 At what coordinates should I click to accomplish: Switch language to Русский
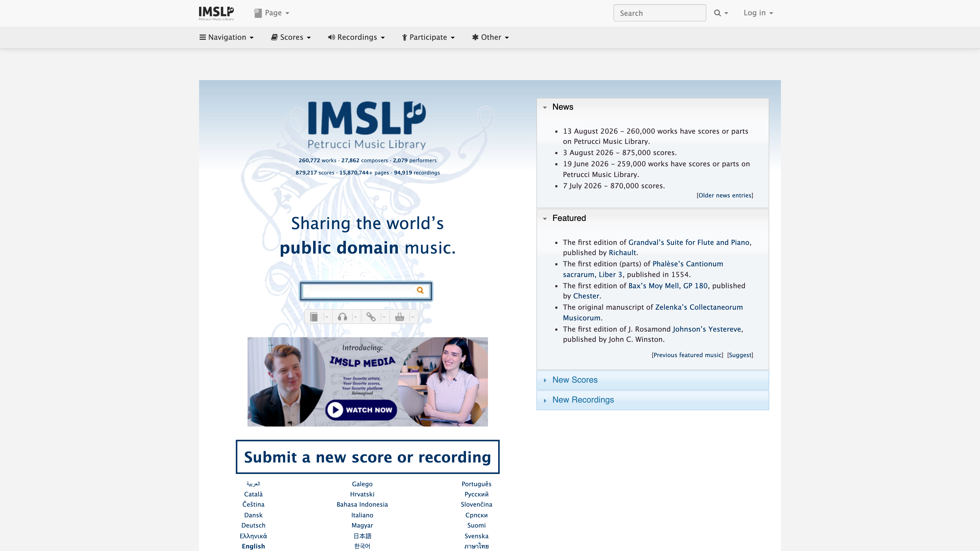(476, 494)
